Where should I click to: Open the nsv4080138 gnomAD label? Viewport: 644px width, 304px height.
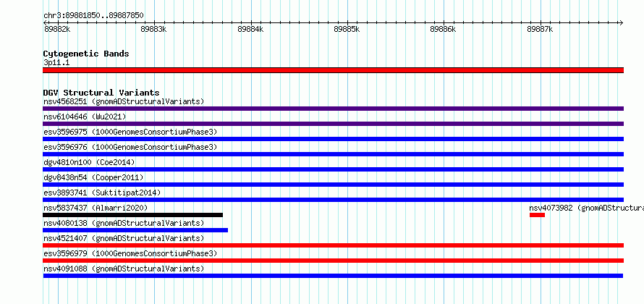click(x=124, y=223)
